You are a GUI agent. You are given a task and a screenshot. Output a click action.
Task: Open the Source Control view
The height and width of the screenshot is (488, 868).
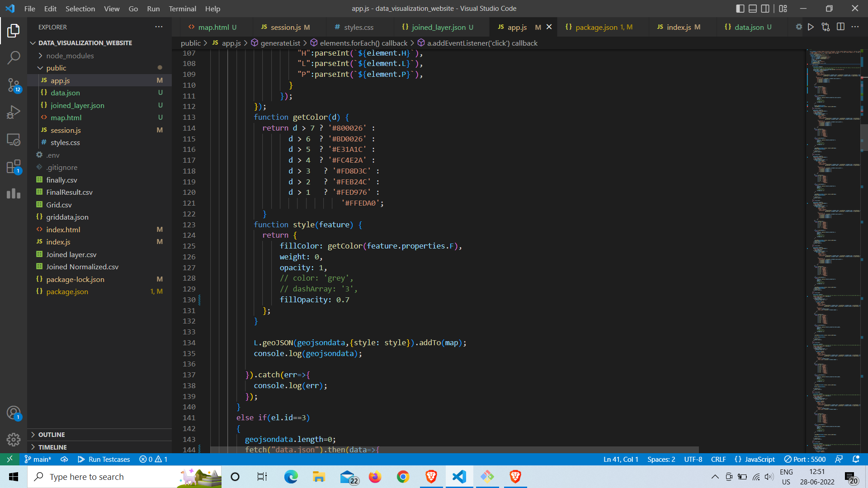14,85
